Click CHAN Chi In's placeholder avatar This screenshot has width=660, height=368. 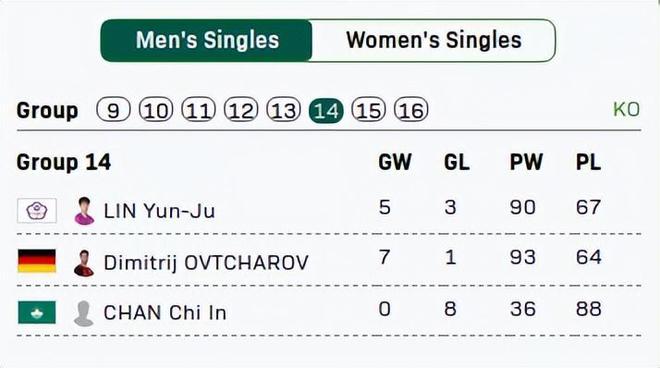click(84, 313)
